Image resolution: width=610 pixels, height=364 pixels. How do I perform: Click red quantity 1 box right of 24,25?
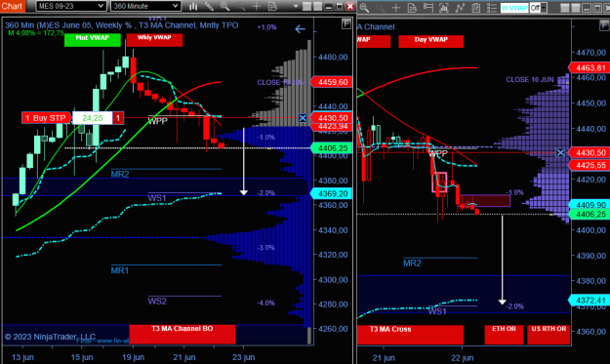[118, 118]
